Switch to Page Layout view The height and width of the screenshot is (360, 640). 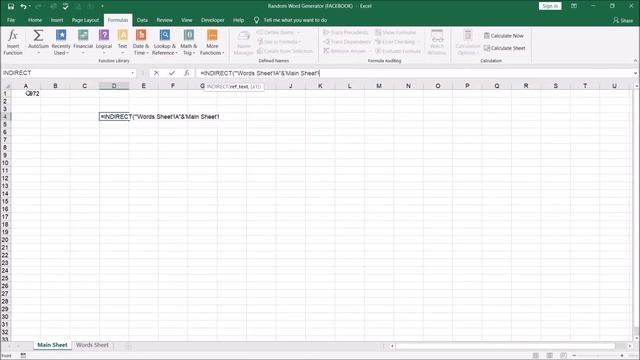[549, 356]
